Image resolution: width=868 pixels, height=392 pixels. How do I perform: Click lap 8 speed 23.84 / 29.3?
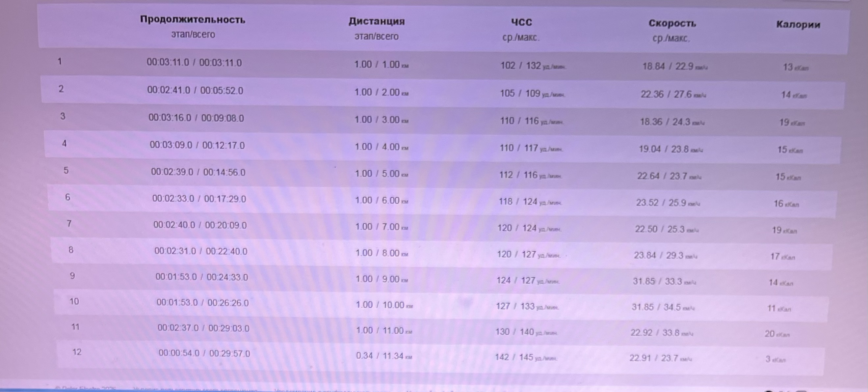(x=665, y=255)
